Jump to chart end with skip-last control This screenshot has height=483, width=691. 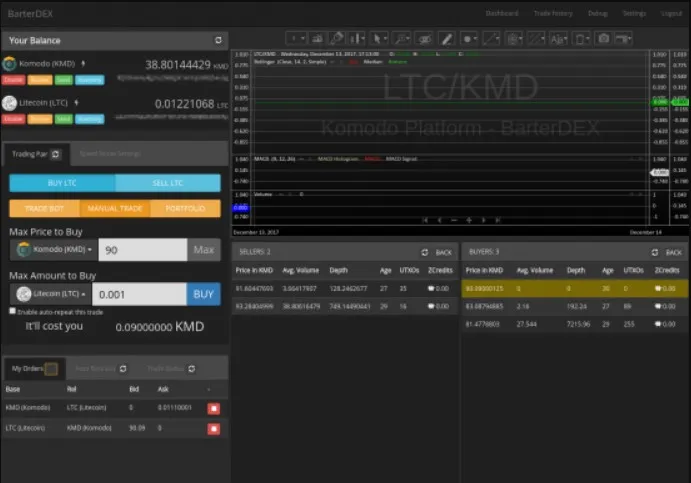[498, 220]
